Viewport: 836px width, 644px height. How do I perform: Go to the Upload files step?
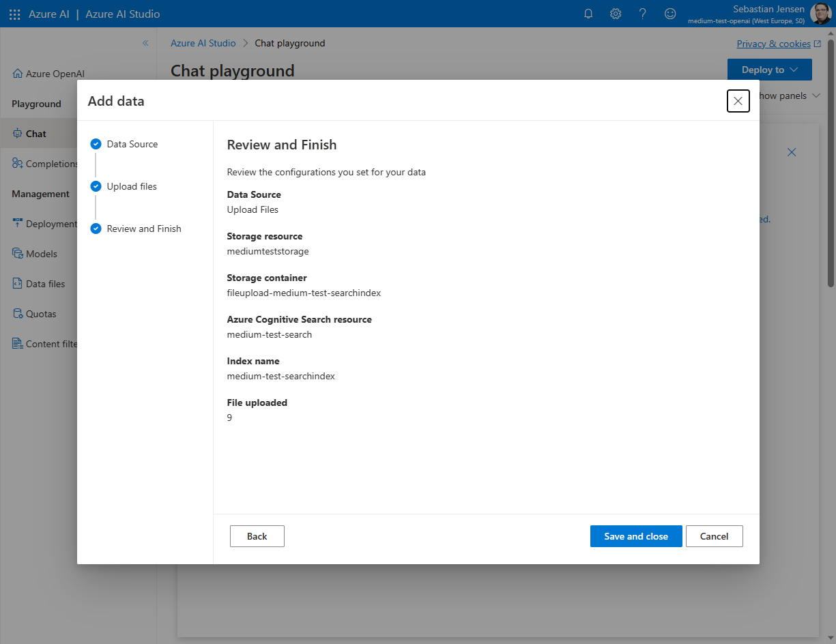pos(131,186)
